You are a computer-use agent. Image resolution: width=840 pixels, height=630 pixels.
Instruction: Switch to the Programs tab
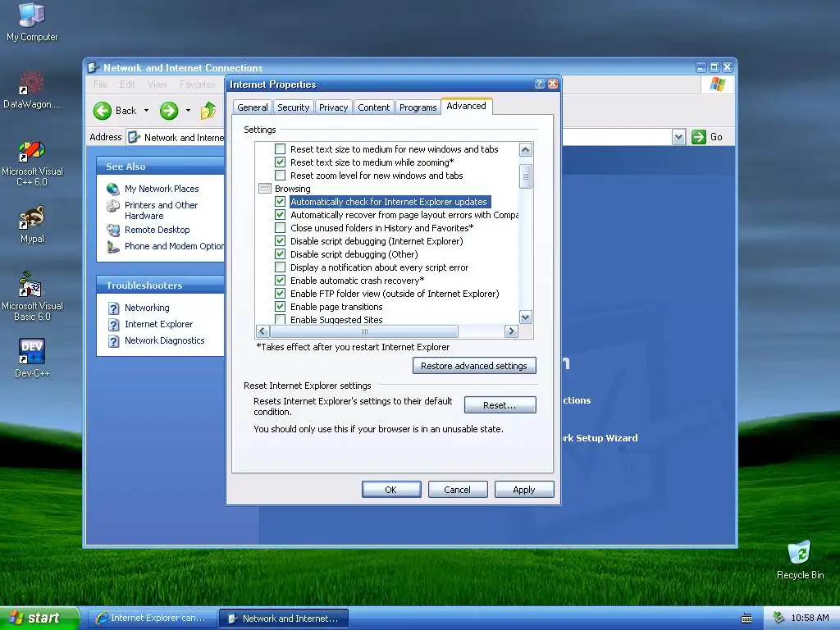(x=418, y=107)
